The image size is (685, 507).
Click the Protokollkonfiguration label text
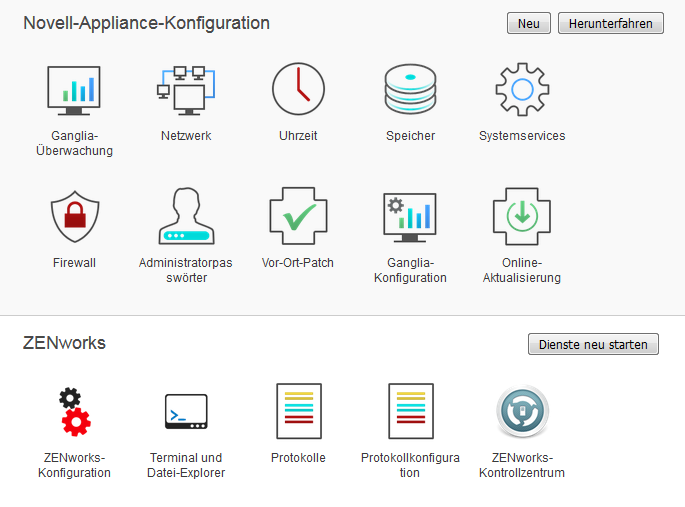pos(410,465)
